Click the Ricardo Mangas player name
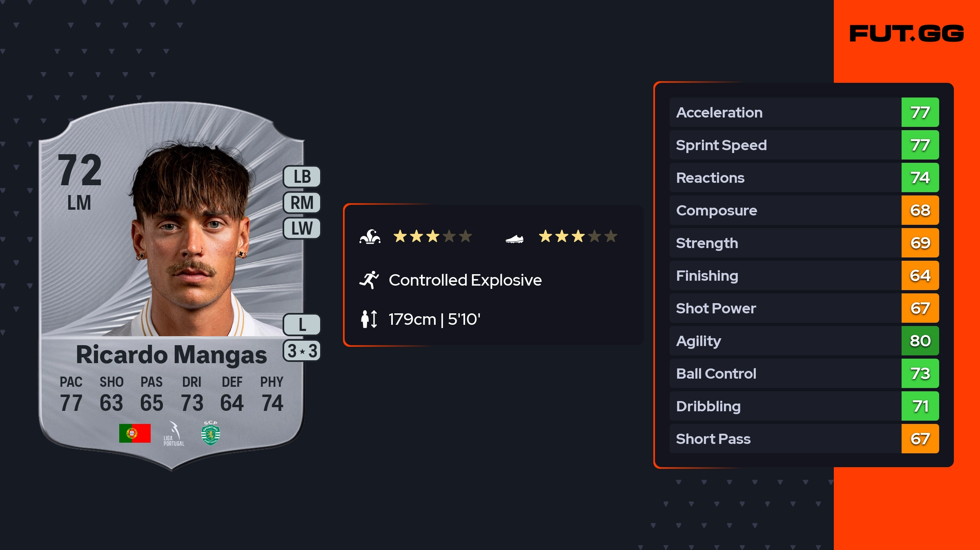 coord(171,355)
